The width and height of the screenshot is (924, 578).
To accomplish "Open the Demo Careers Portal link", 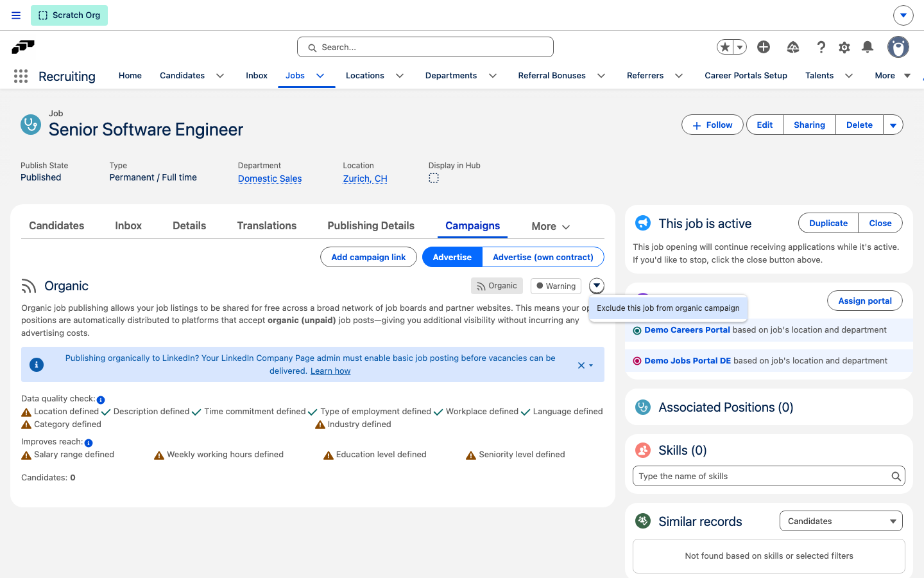I will pos(687,330).
